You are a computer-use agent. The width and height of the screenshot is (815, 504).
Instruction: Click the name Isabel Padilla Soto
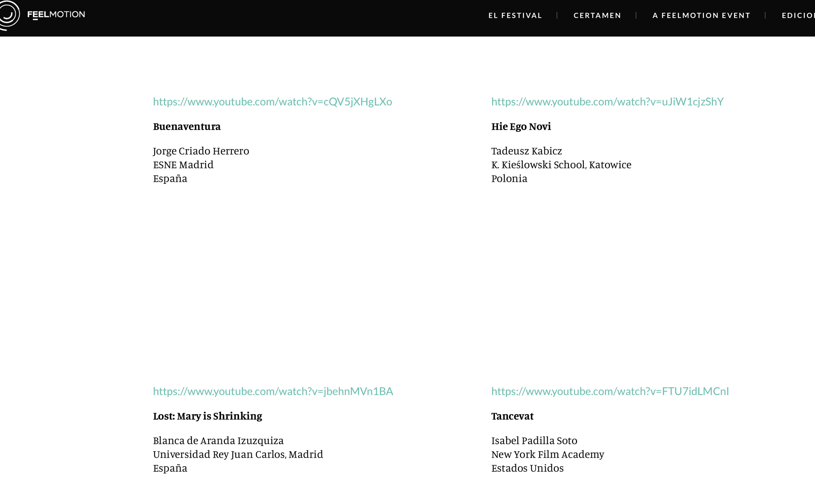pyautogui.click(x=534, y=441)
